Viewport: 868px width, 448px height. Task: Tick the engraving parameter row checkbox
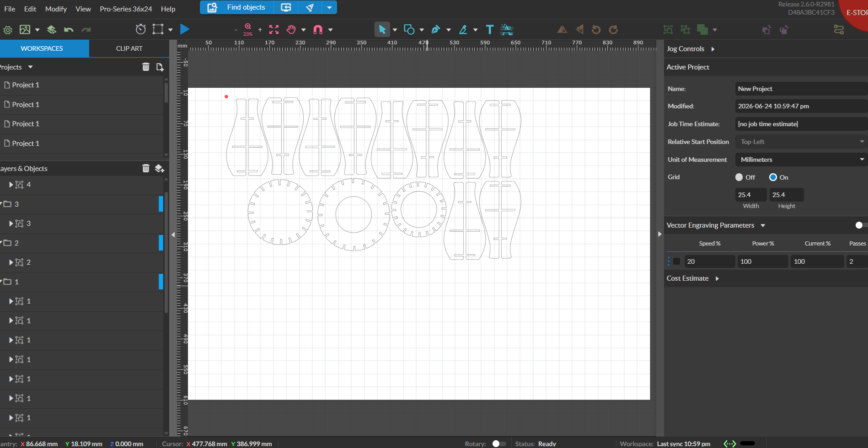point(677,261)
